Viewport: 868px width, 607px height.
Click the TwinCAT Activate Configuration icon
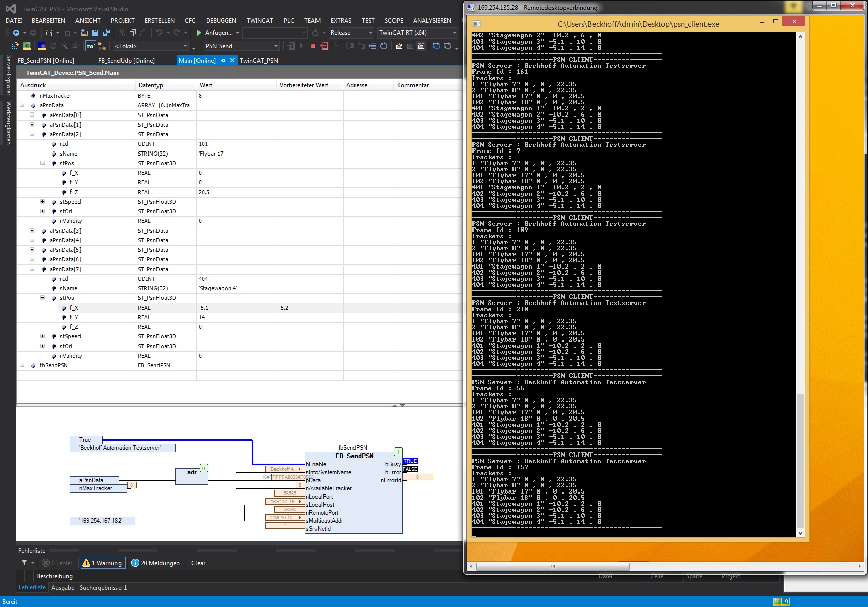click(15, 46)
